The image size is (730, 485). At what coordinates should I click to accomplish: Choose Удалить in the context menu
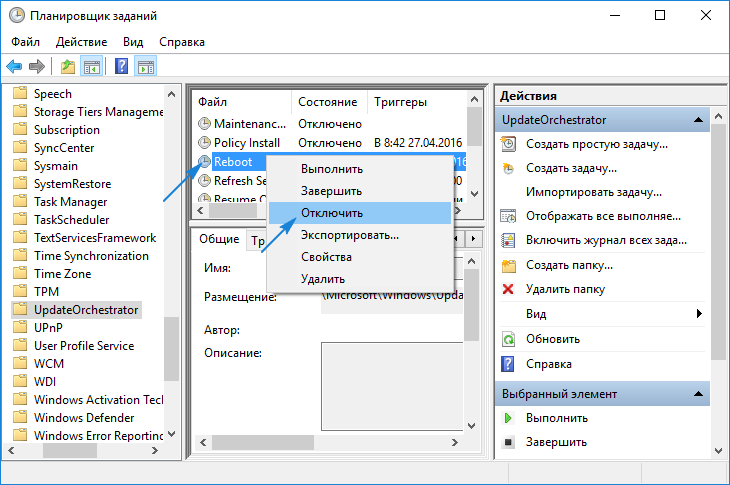pyautogui.click(x=360, y=279)
